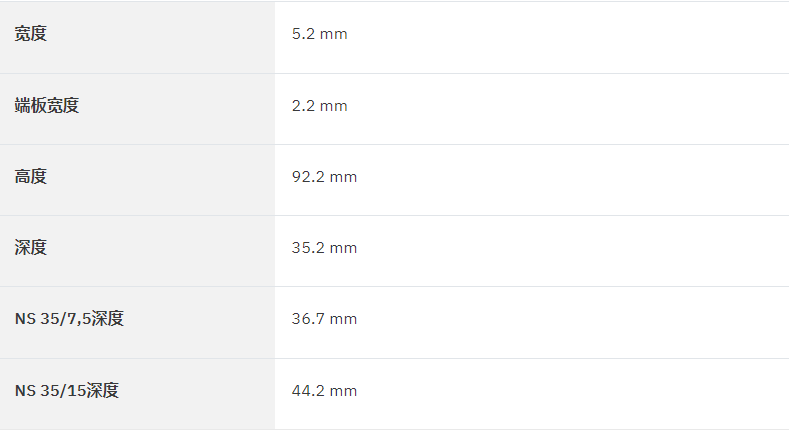789x430 pixels.
Task: Click the white value cell in the 高度 row
Action: [x=532, y=180]
